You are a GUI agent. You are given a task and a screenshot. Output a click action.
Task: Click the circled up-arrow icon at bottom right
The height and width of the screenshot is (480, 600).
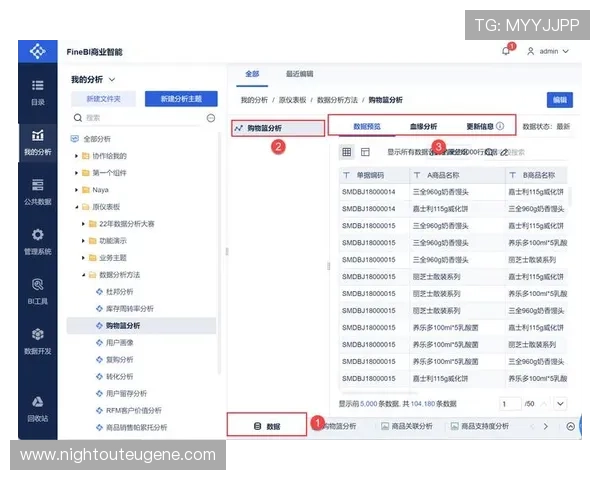pos(570,426)
